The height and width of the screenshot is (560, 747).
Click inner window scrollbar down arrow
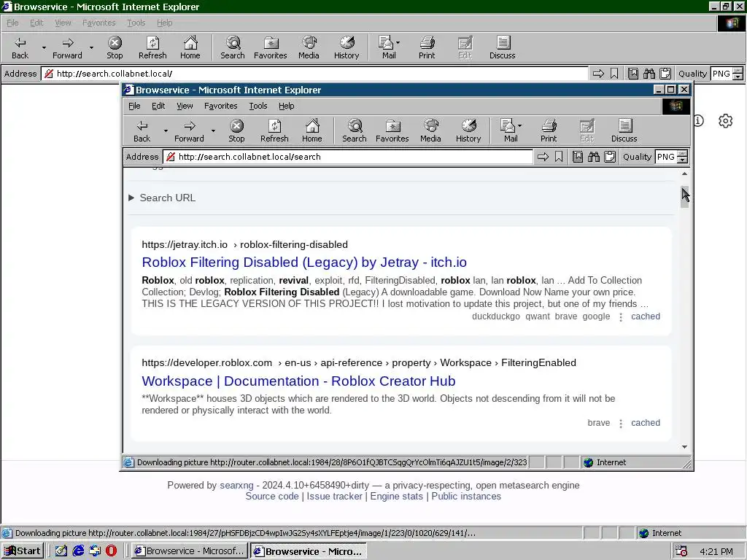click(x=684, y=447)
